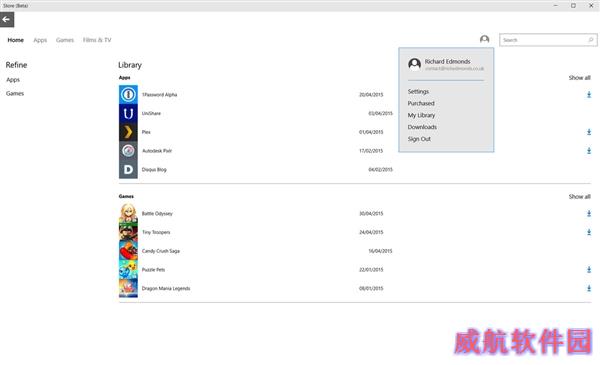Open the UniShare app thumbnail
This screenshot has height=365, width=600.
coord(128,113)
